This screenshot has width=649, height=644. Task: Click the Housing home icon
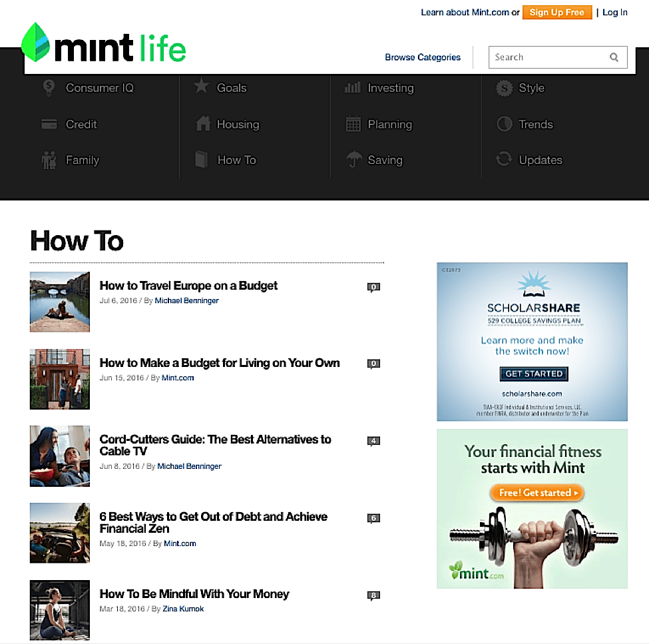202,124
